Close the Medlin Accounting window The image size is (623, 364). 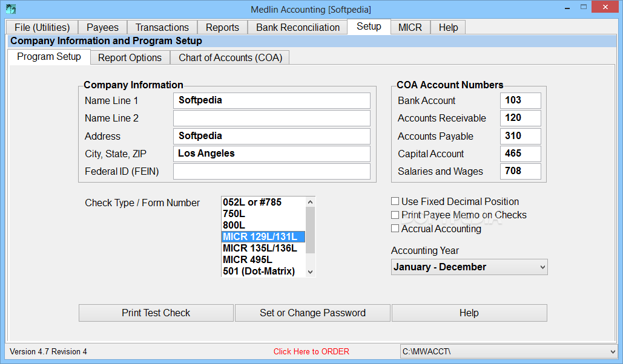[605, 7]
